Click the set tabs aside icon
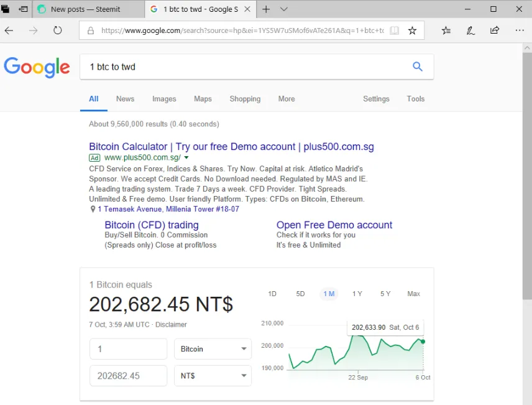 [23, 9]
